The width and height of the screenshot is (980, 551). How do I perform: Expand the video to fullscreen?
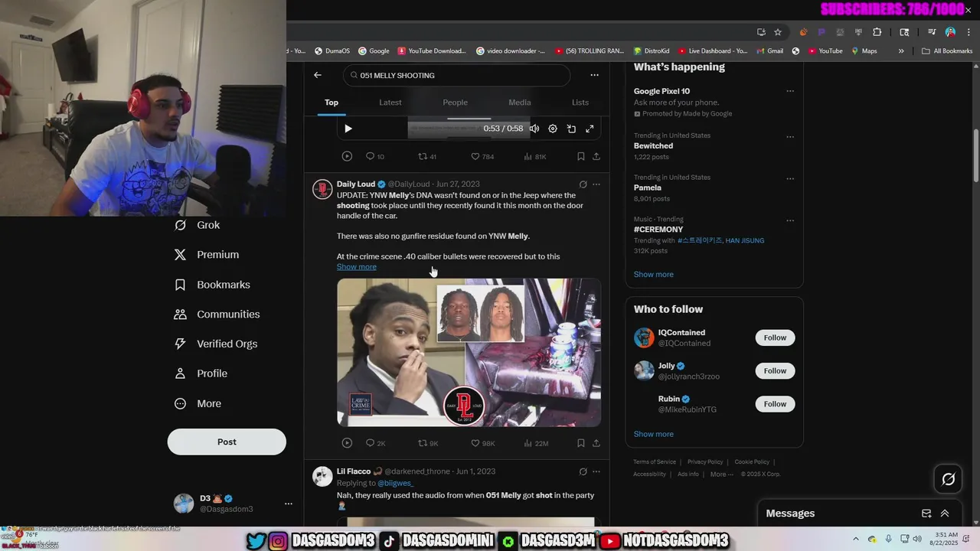(590, 129)
